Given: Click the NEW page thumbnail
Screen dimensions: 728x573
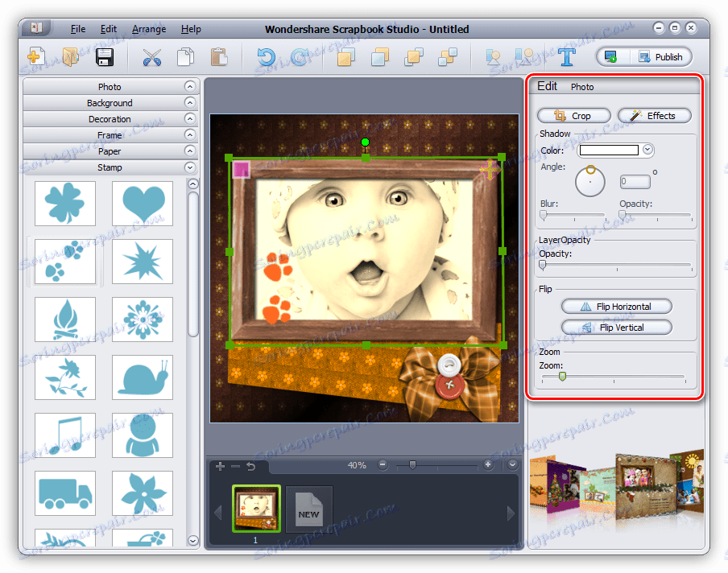Looking at the screenshot, I should tap(309, 509).
